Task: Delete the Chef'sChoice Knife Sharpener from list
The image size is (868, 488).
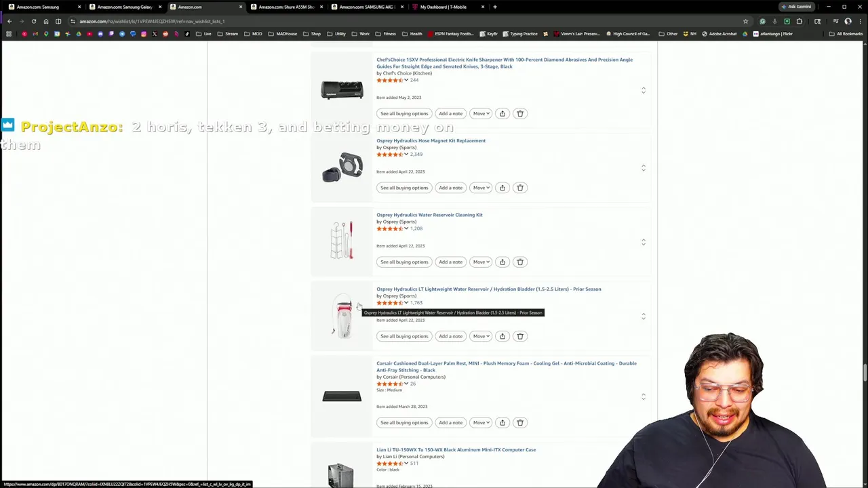Action: pyautogui.click(x=520, y=113)
